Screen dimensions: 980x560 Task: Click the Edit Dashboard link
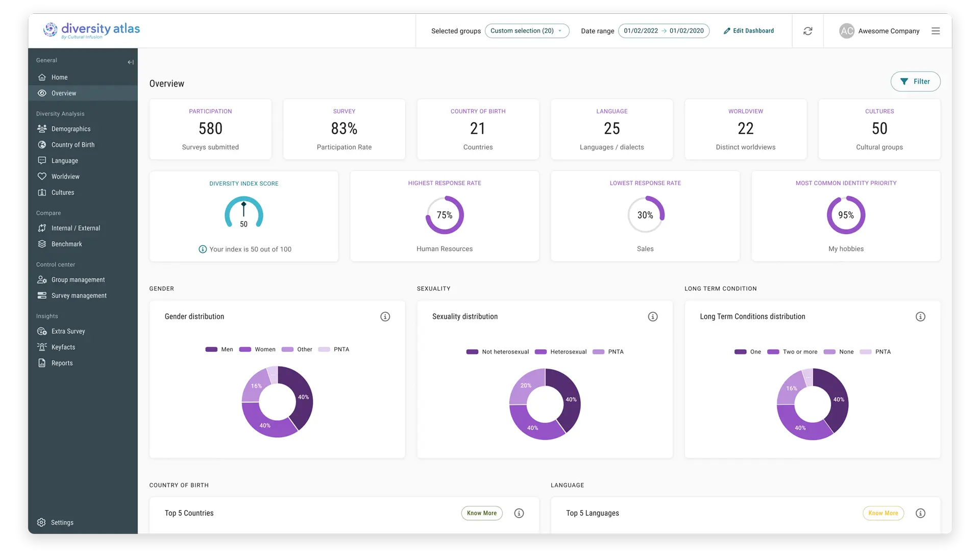[749, 31]
